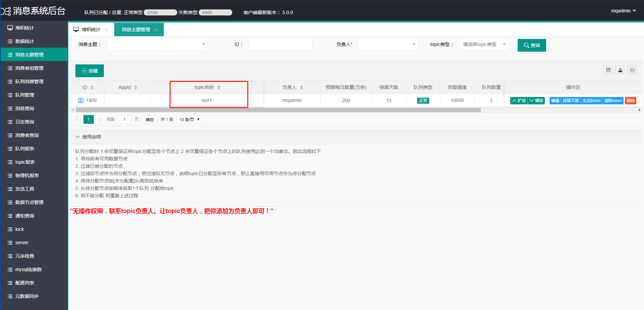The height and width of the screenshot is (310, 644).
Task: Open 队列管理 in the sidebar
Action: click(34, 95)
